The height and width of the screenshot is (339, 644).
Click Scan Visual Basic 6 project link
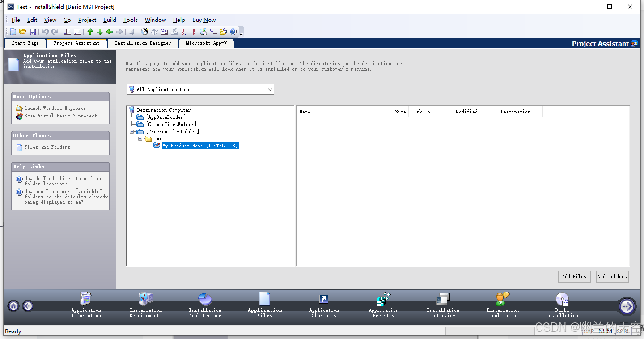coord(61,116)
